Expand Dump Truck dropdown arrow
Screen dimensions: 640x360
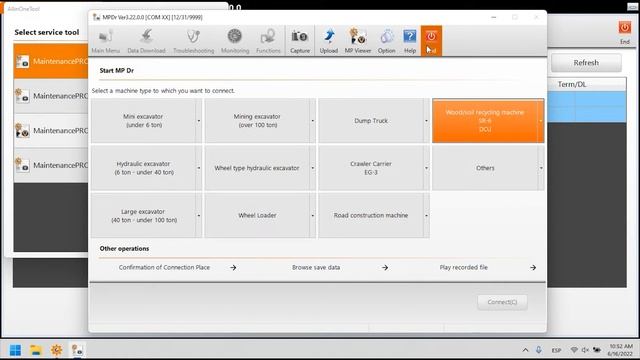point(427,121)
